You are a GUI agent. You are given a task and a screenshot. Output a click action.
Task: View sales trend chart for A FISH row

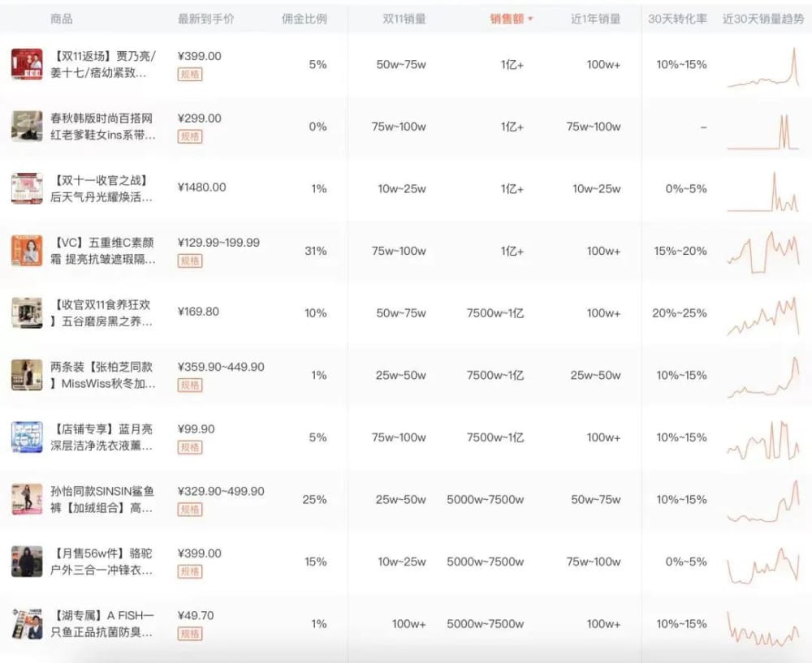(x=763, y=628)
